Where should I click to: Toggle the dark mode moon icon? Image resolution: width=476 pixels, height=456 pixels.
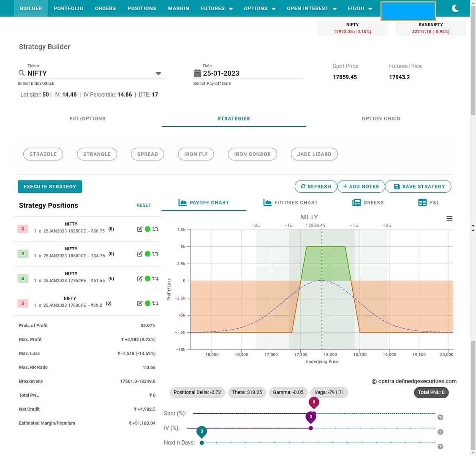click(455, 8)
